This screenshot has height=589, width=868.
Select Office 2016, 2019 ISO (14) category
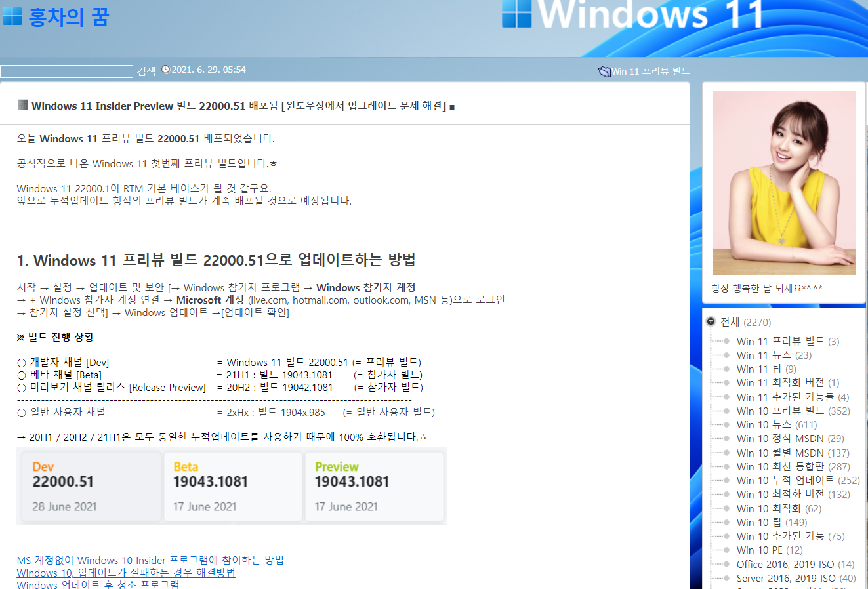(x=795, y=564)
